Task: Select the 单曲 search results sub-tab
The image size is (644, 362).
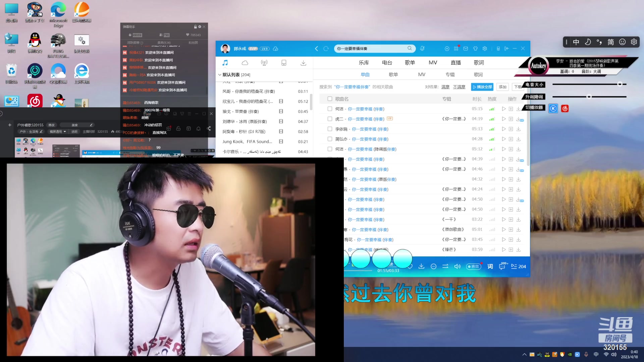Action: coord(365,75)
